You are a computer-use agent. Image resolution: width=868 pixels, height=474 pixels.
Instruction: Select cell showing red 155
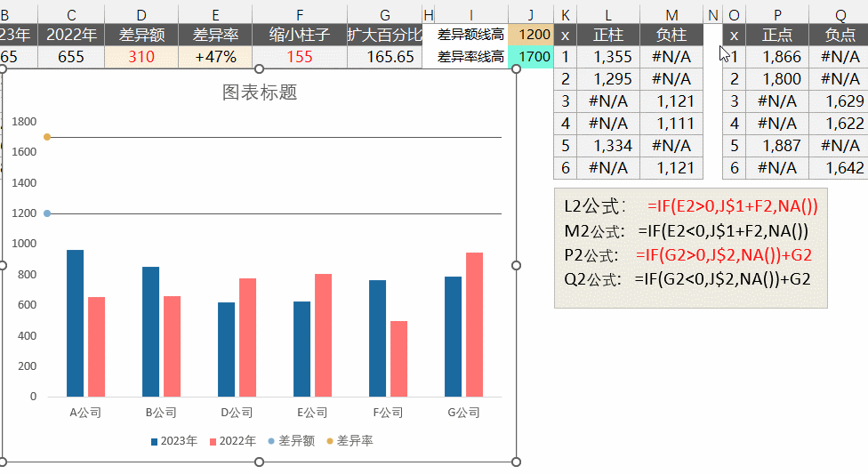pyautogui.click(x=300, y=57)
